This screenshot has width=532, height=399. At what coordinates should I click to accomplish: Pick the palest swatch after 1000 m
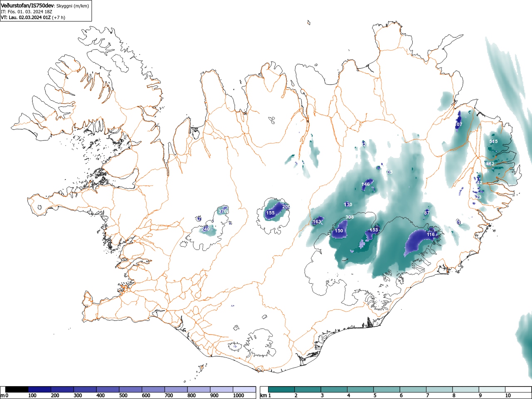tap(244, 389)
